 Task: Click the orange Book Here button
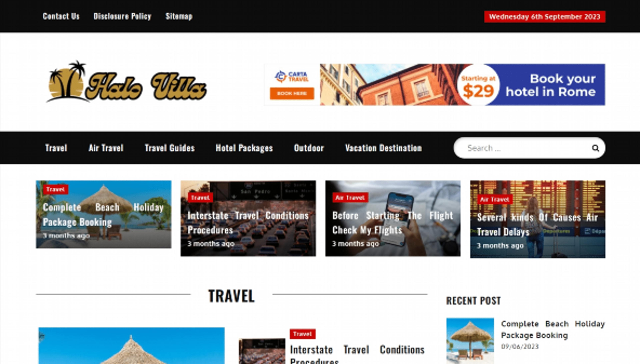292,93
